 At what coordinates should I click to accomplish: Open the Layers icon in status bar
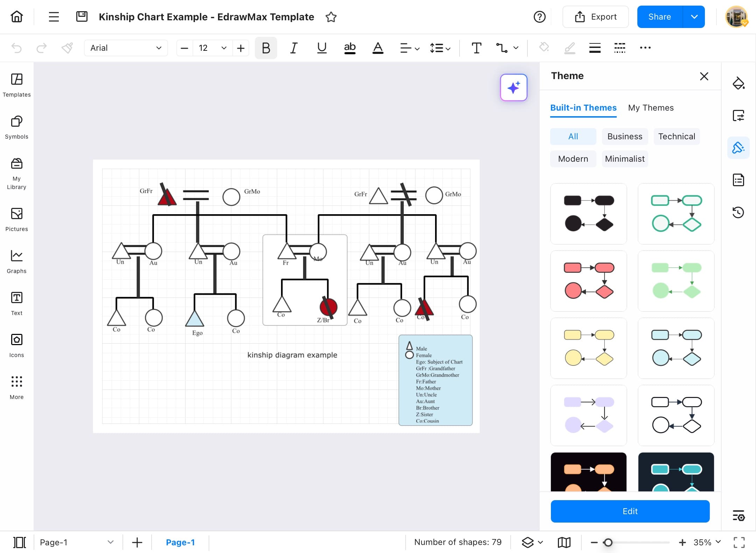click(x=528, y=542)
